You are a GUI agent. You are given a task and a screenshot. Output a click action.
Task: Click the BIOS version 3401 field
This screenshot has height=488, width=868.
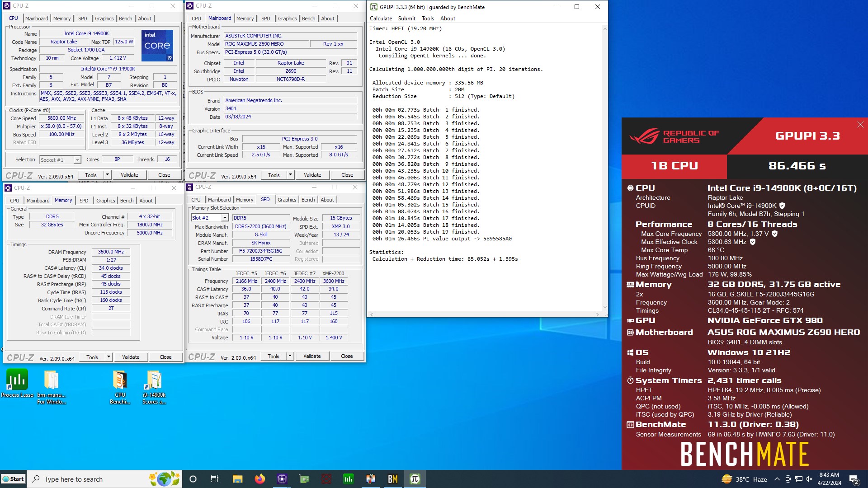pyautogui.click(x=290, y=108)
